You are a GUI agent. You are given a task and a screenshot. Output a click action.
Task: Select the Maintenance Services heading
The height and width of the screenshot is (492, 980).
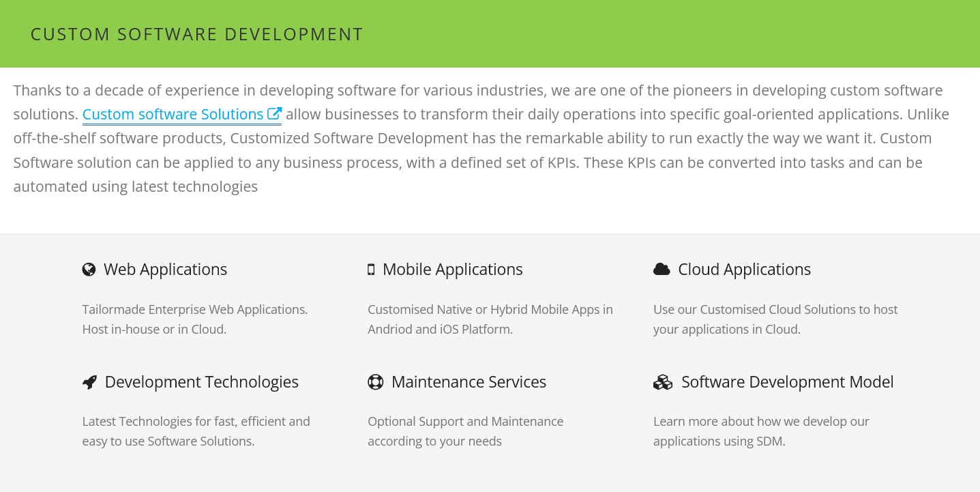tap(469, 382)
